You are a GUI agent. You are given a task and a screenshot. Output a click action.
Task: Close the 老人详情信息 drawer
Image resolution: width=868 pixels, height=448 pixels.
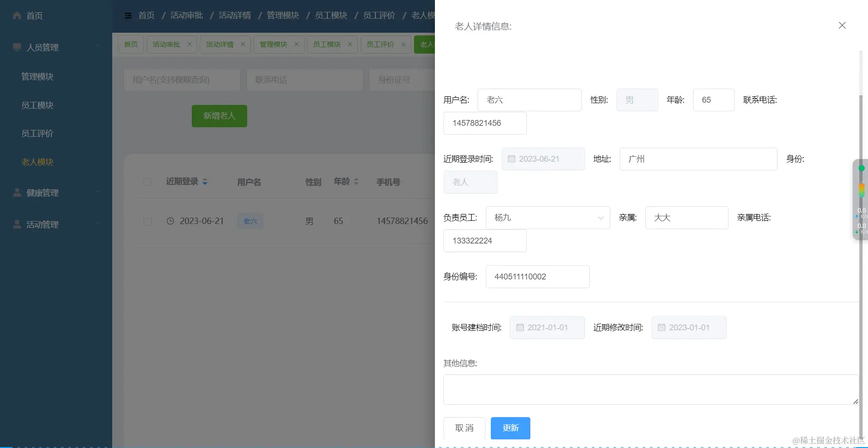click(842, 25)
